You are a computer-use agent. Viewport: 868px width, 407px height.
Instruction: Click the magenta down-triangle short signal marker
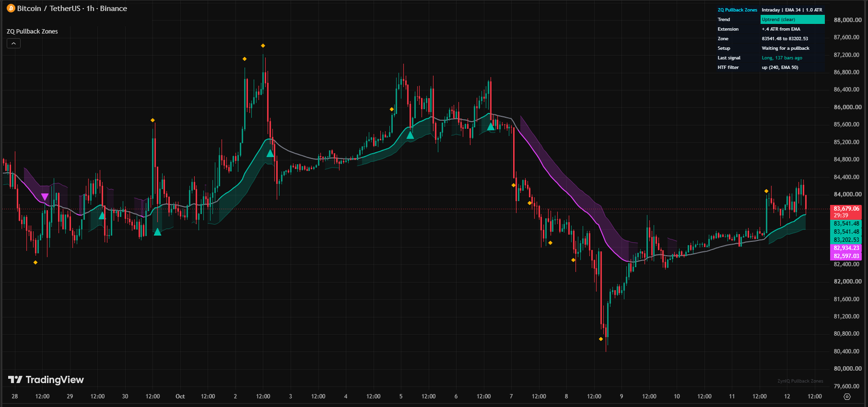point(44,197)
